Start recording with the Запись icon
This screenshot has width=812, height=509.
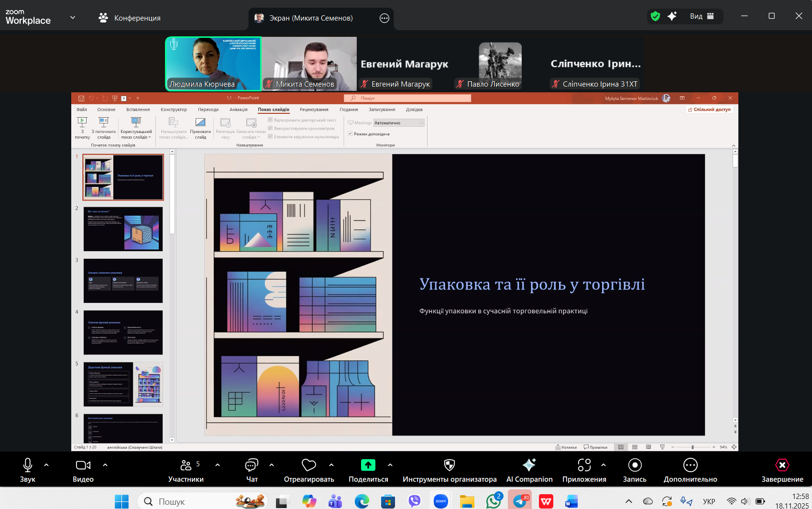(x=635, y=465)
